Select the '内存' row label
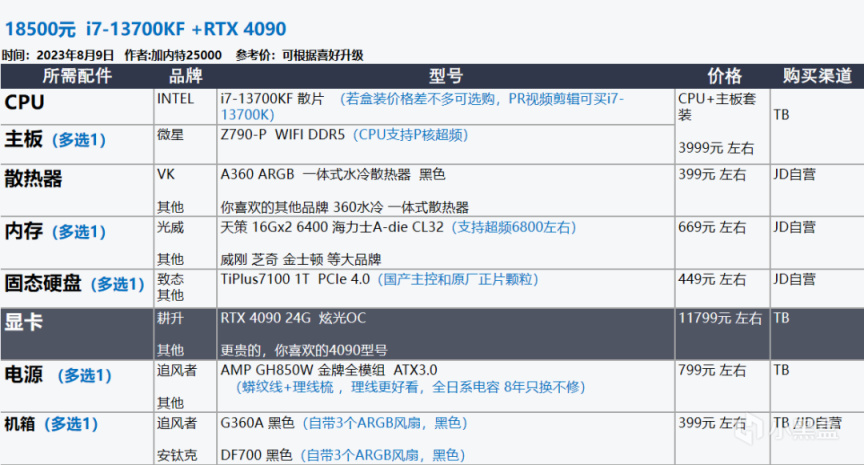 [x=24, y=231]
